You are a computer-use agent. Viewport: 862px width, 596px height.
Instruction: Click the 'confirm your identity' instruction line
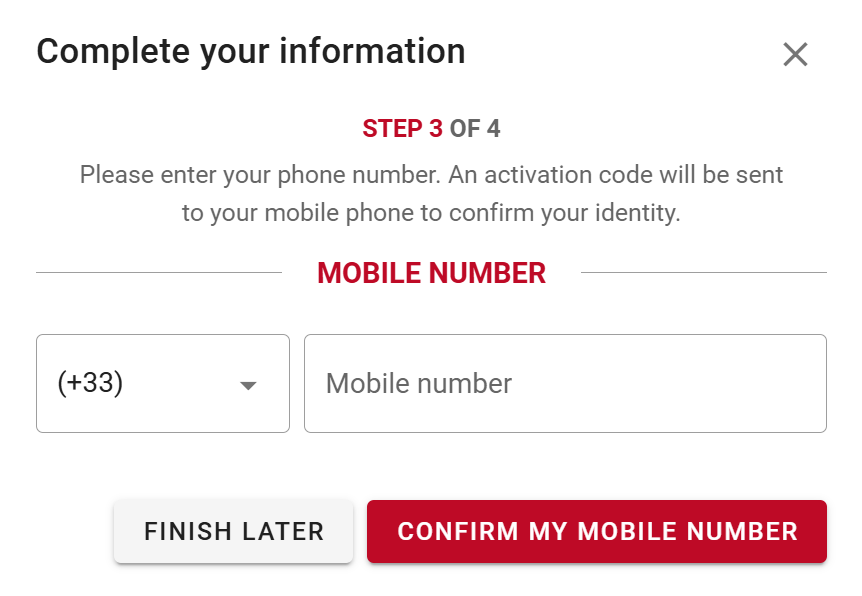click(x=580, y=214)
